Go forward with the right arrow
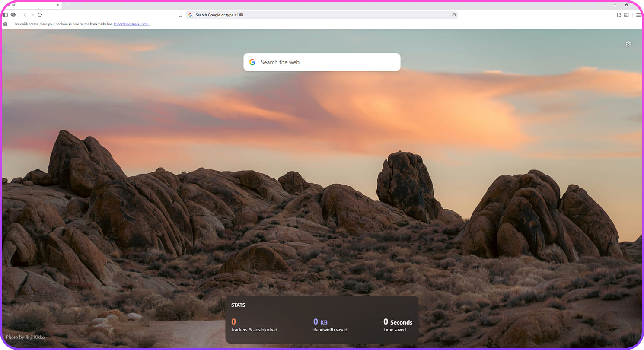Screen dimensions: 644x350 (x=32, y=15)
